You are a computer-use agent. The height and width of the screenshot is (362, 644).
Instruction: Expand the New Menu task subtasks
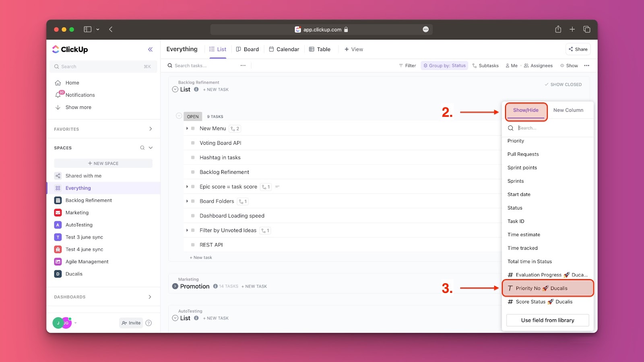(187, 129)
